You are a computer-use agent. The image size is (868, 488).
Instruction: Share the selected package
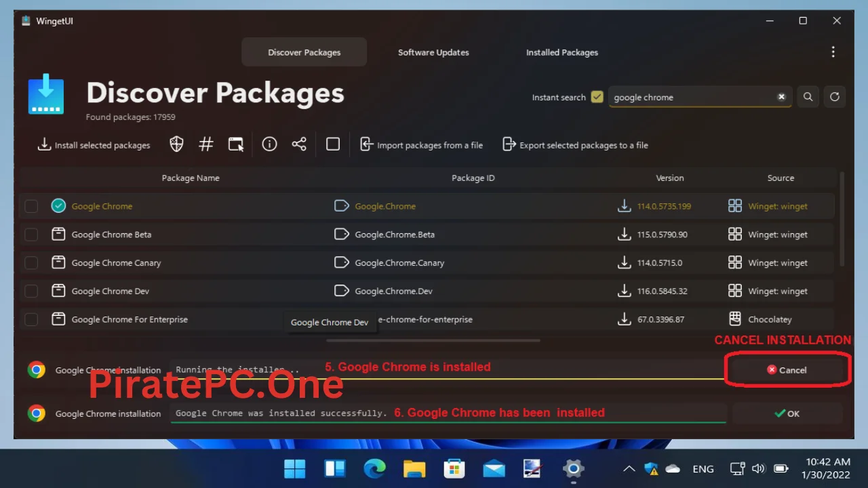pyautogui.click(x=299, y=144)
